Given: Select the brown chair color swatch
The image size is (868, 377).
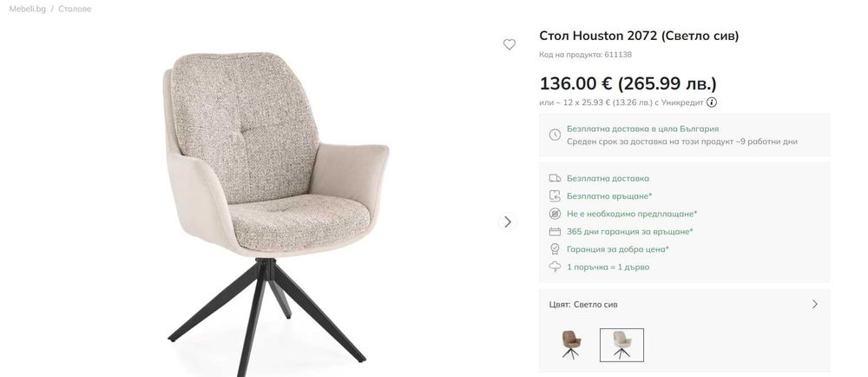Looking at the screenshot, I should pyautogui.click(x=571, y=345).
